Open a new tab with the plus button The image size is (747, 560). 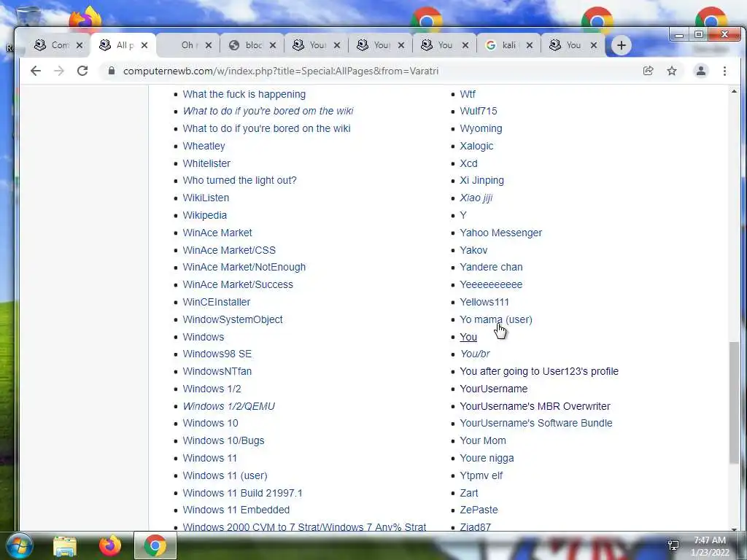click(x=622, y=45)
